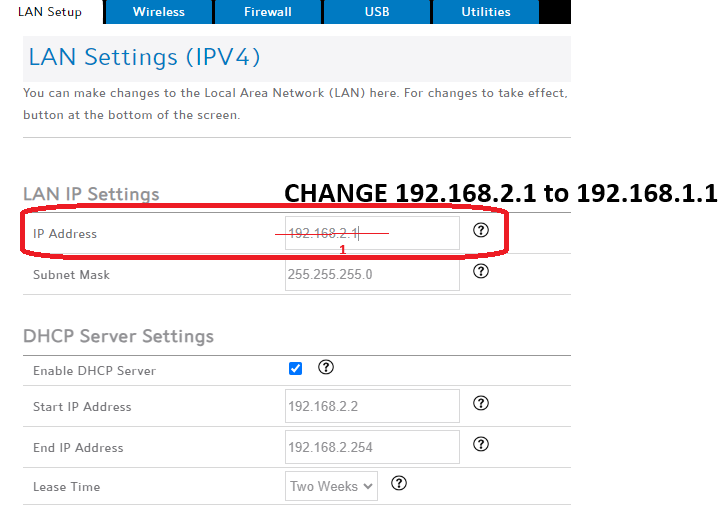The image size is (725, 512).
Task: Click the Start IP Address label
Action: (82, 407)
